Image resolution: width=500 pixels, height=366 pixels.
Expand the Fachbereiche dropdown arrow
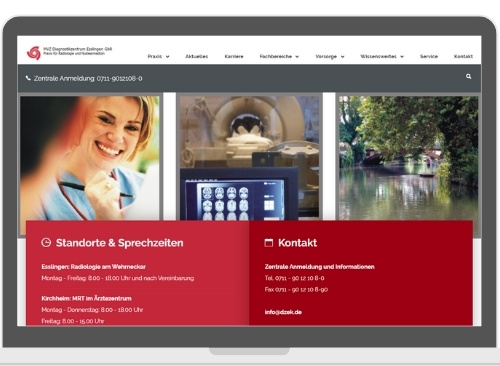click(297, 57)
